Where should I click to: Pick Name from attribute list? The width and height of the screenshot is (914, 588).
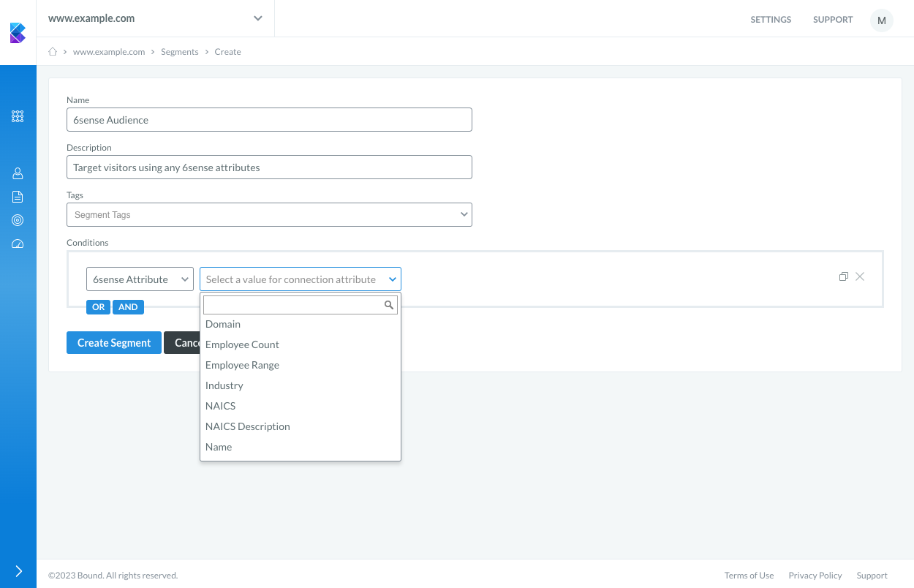pyautogui.click(x=301, y=447)
